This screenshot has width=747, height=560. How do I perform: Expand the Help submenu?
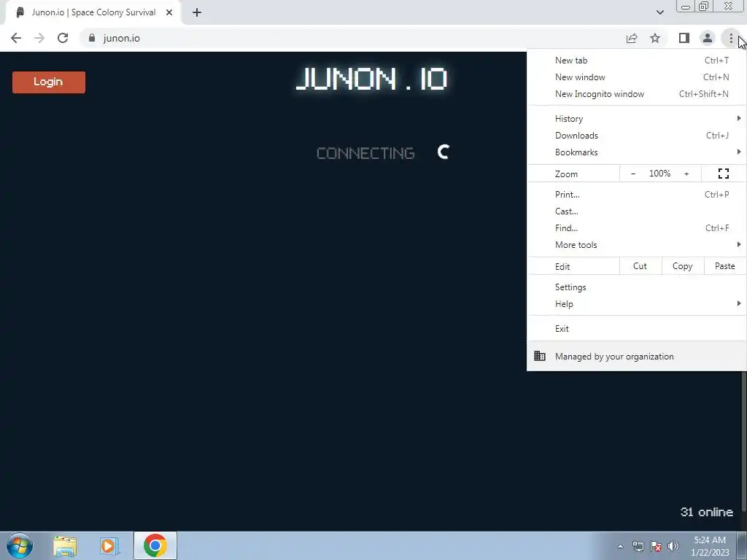636,304
